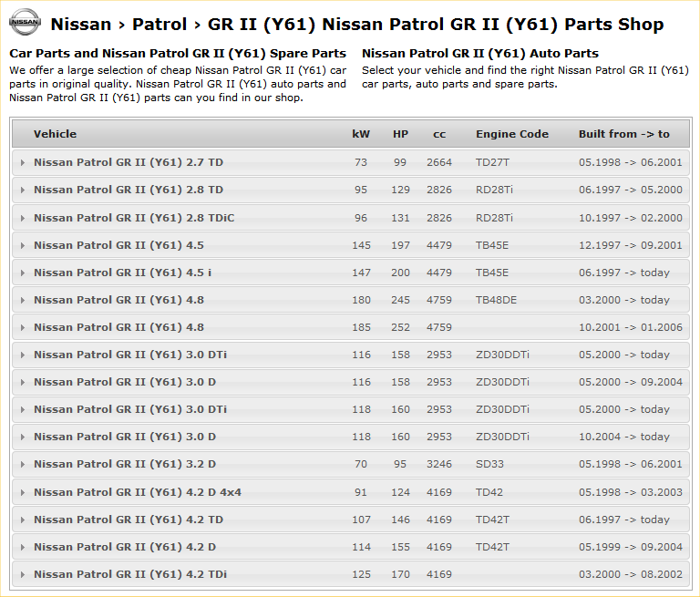The width and height of the screenshot is (700, 597).
Task: Click the Nissan logo icon
Action: coord(25,22)
